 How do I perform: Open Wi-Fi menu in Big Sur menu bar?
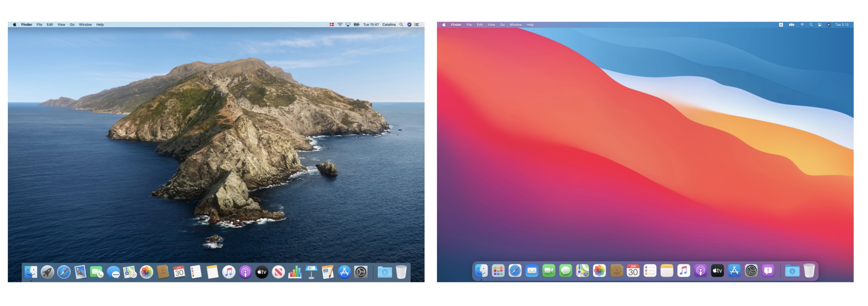(802, 25)
